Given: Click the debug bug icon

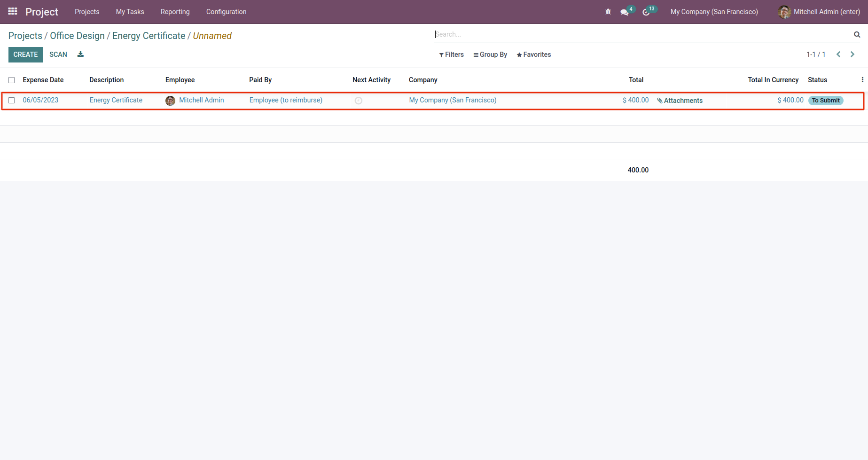Looking at the screenshot, I should tap(608, 12).
